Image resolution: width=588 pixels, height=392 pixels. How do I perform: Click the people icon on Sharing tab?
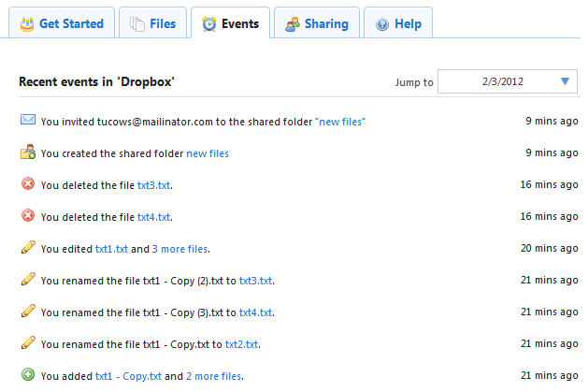(x=293, y=24)
